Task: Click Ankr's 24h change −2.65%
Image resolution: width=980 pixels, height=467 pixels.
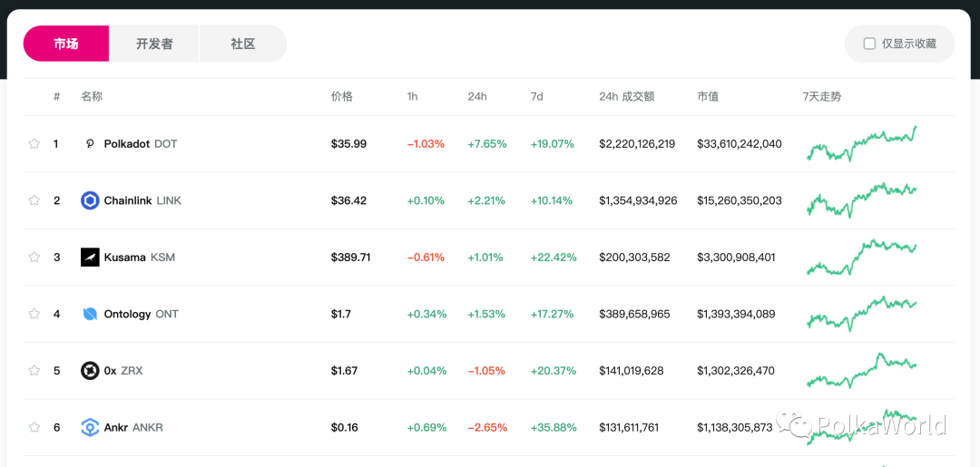Action: tap(487, 428)
